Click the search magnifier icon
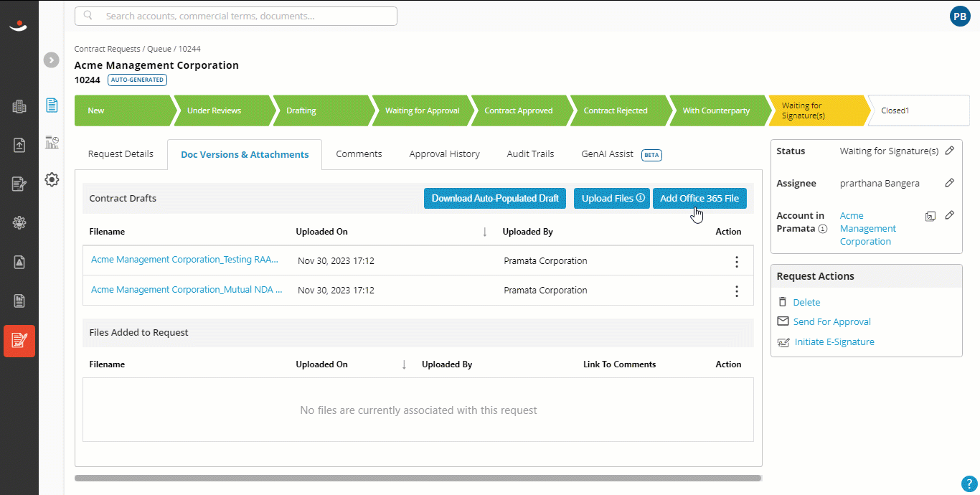The width and height of the screenshot is (980, 495). pyautogui.click(x=88, y=16)
